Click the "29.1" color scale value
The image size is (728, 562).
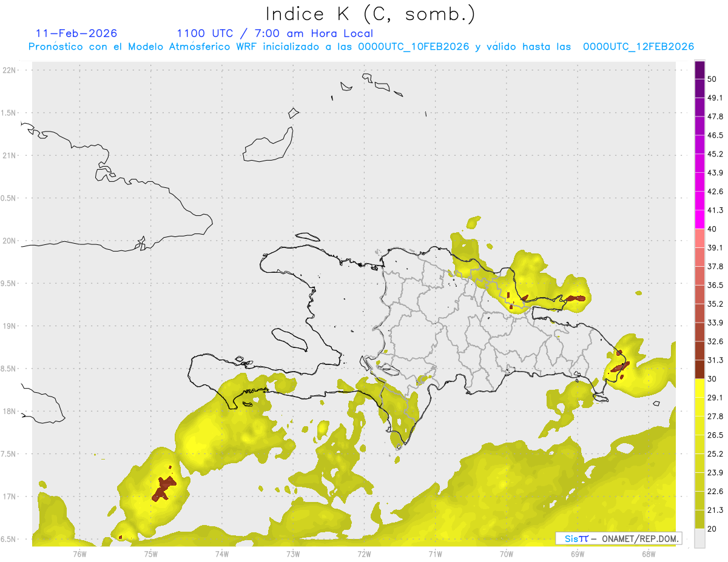715,398
